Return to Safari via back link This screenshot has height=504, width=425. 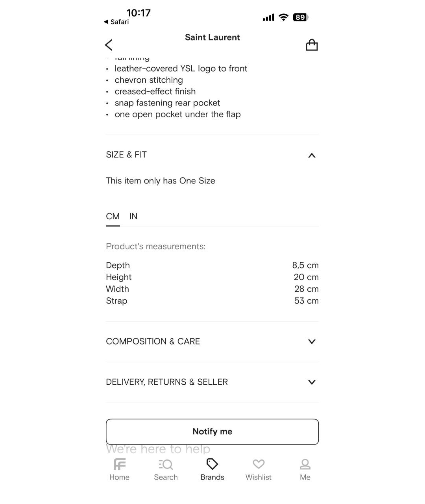tap(116, 22)
